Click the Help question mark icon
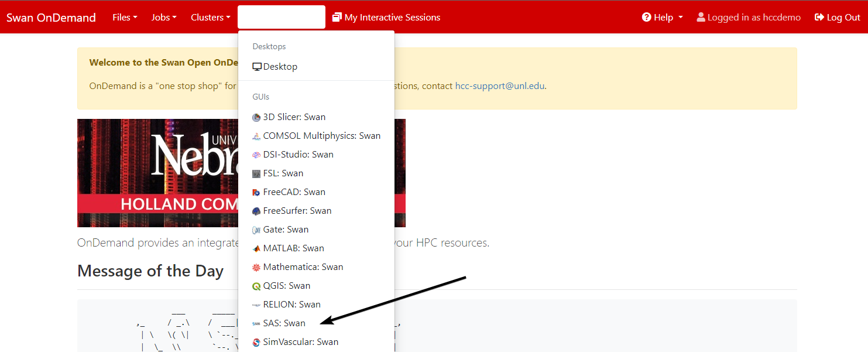868x352 pixels. click(647, 18)
